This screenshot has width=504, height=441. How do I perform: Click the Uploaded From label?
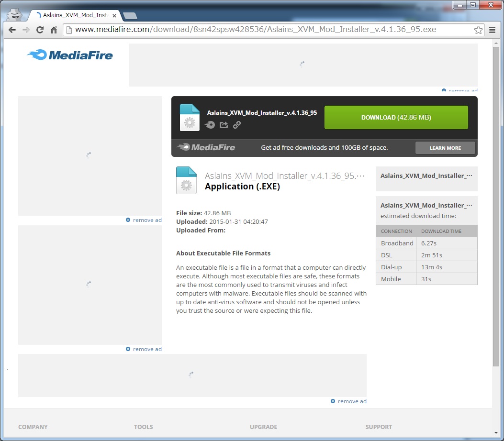201,230
